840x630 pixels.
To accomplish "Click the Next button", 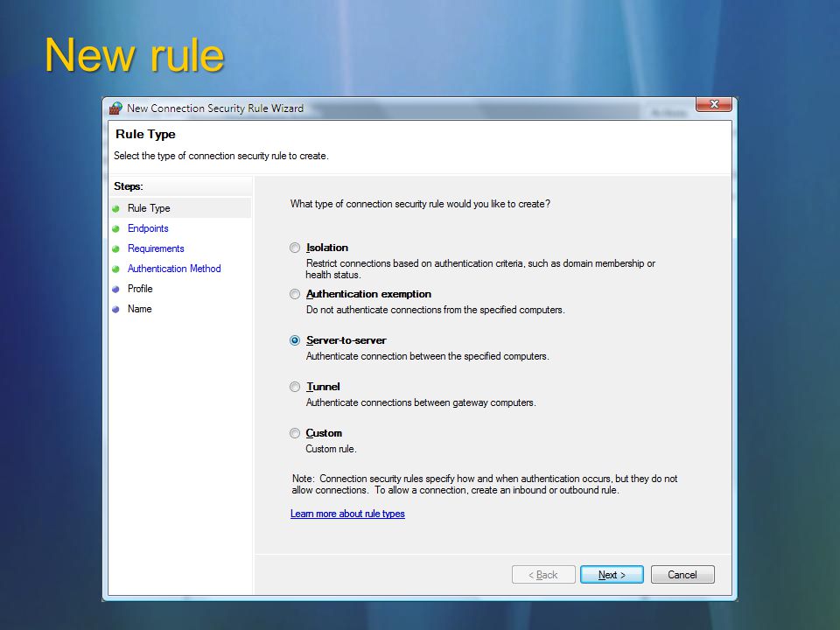I will pyautogui.click(x=612, y=575).
